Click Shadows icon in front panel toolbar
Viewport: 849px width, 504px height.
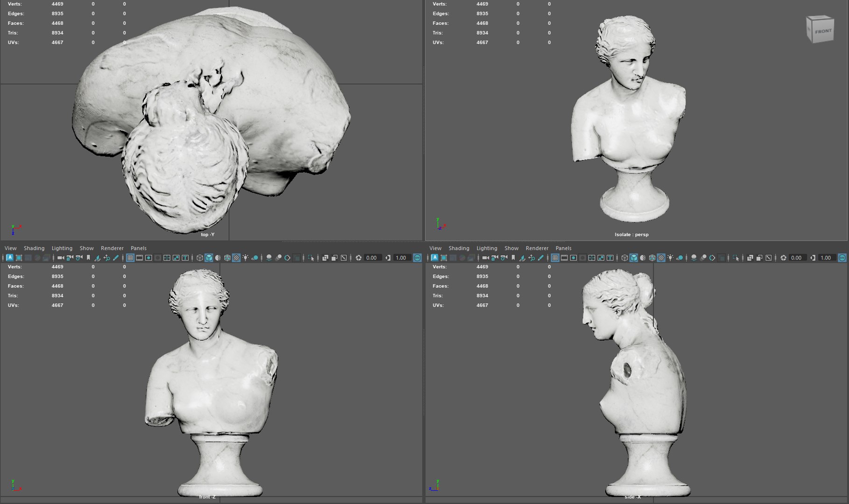255,258
